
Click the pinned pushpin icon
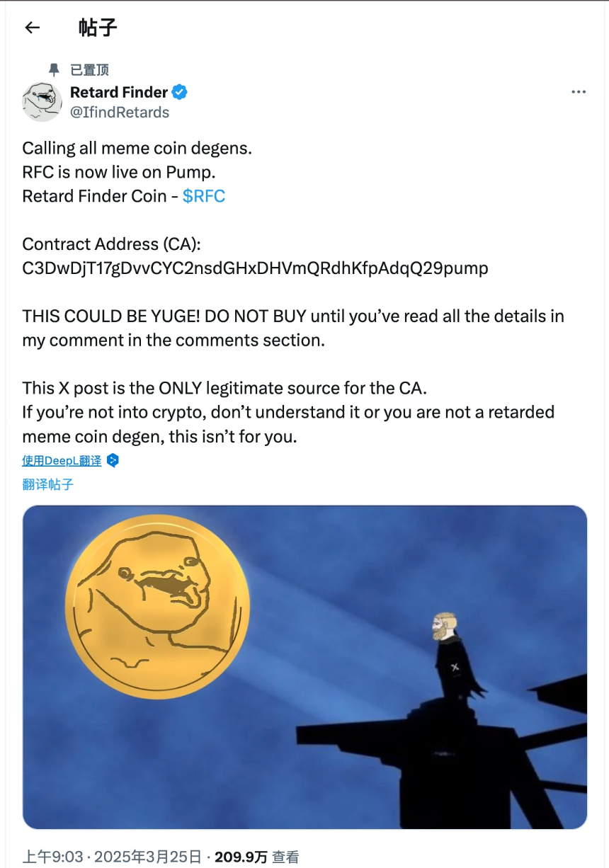pos(54,69)
